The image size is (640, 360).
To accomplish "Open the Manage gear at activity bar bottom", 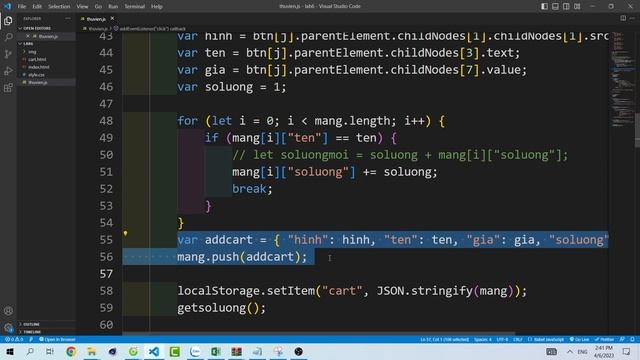I will click(x=8, y=327).
